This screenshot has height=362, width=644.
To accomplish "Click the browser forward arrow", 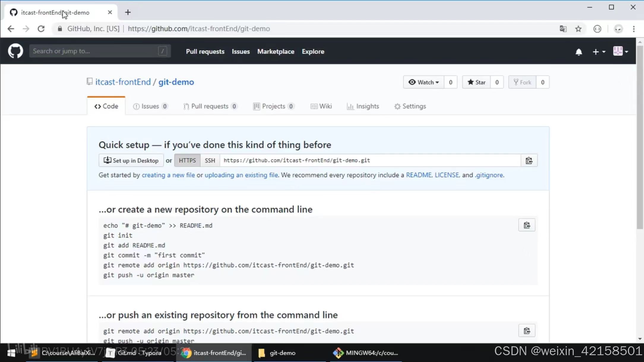I will (26, 29).
